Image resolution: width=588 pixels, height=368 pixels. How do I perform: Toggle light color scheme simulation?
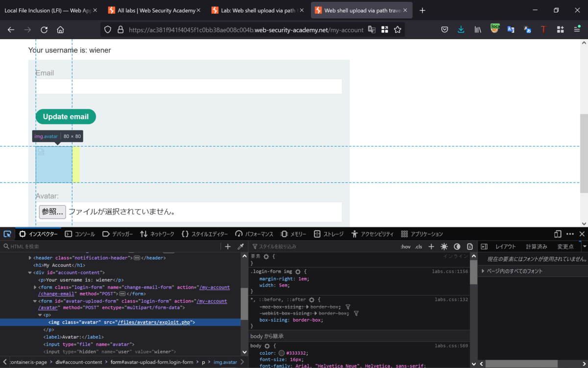point(444,246)
